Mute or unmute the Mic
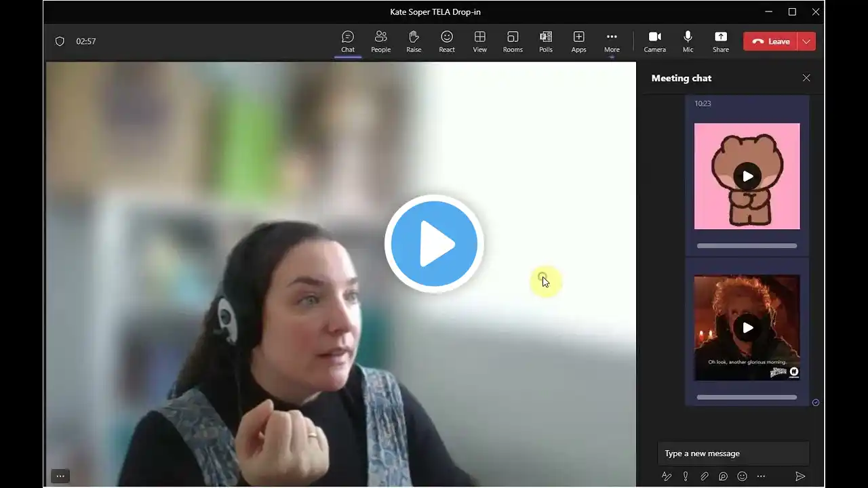 point(688,41)
